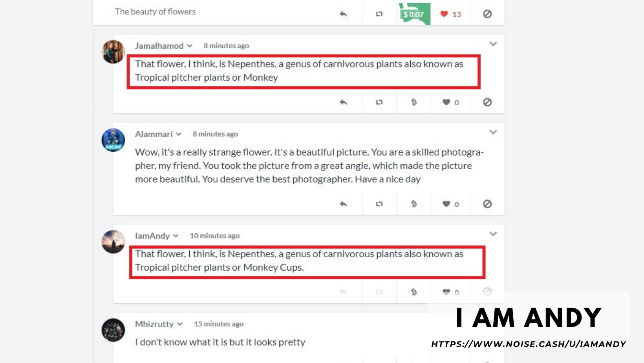Expand options chevron on Alammari's comment
Image resolution: width=644 pixels, height=363 pixels.
tap(493, 132)
